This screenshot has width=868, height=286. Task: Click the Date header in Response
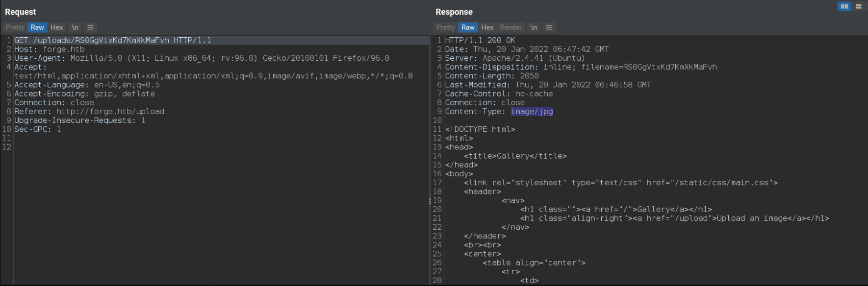527,49
